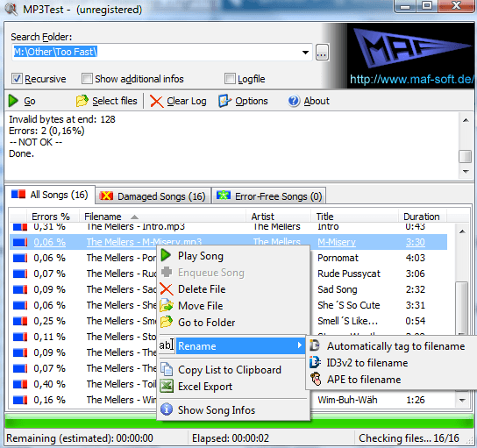The image size is (477, 448).
Task: Click the Options toolbar icon
Action: pos(224,101)
